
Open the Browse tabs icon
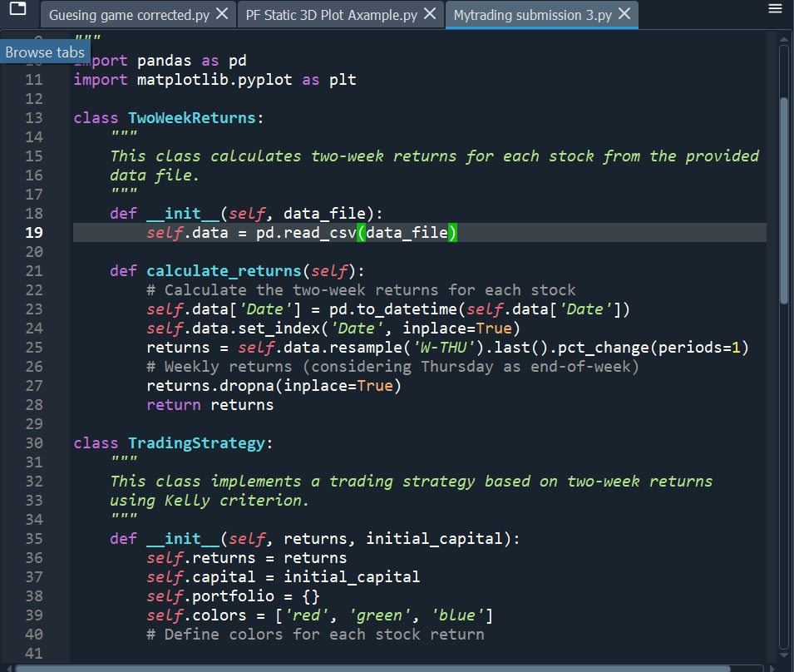pyautogui.click(x=17, y=8)
